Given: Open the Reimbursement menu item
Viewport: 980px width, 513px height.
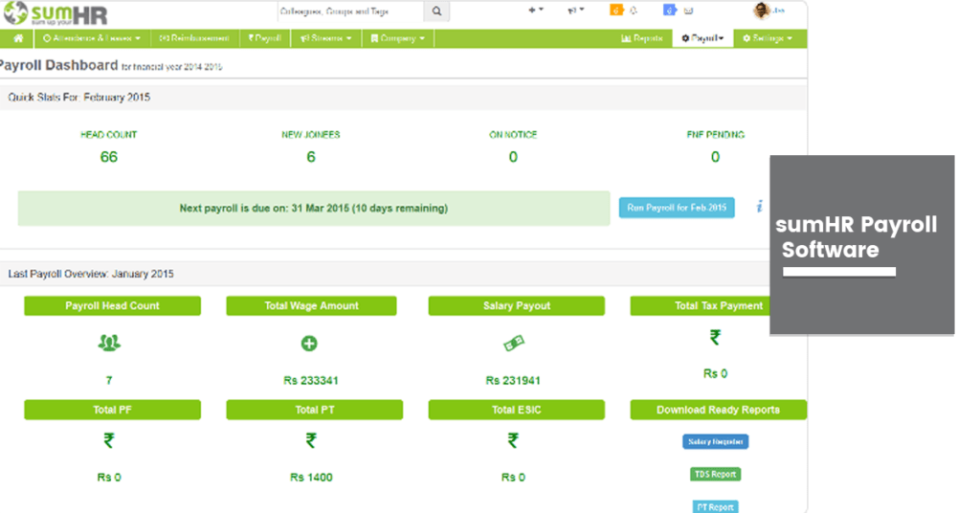Looking at the screenshot, I should (194, 38).
